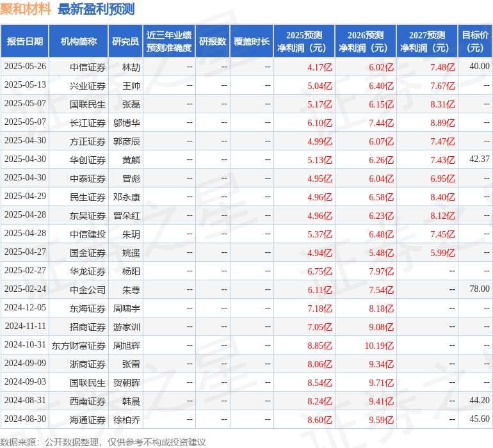Click analyst name 张雷

tap(131, 364)
